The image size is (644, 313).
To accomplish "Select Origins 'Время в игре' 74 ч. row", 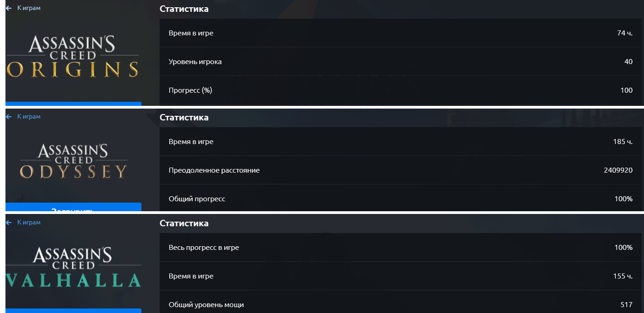I will coord(400,33).
